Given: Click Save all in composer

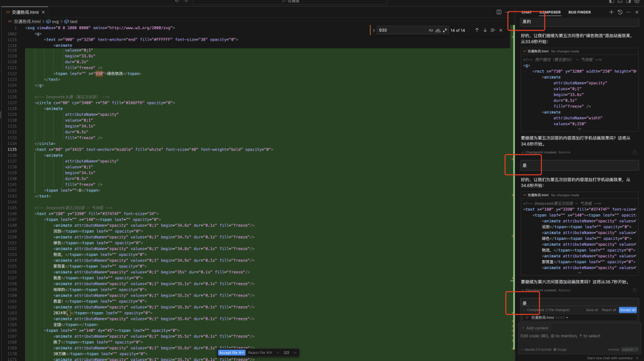Looking at the screenshot, I should click(592, 310).
